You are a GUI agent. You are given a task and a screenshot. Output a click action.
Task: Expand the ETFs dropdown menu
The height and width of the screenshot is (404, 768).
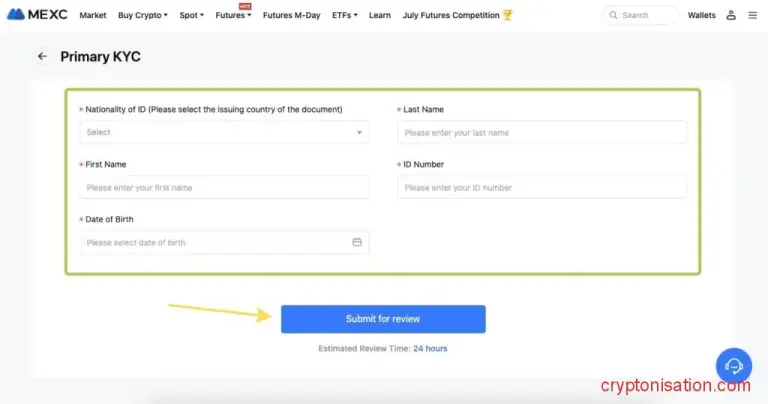coord(345,15)
